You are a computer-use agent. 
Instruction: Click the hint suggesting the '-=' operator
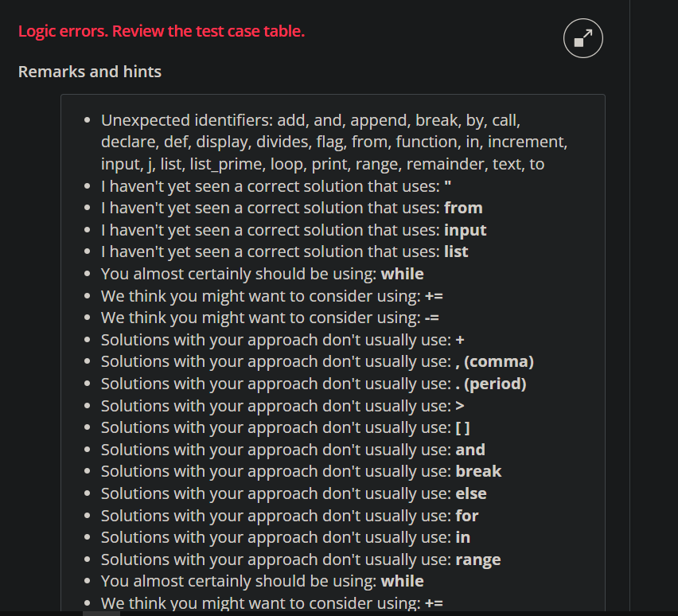tap(270, 318)
